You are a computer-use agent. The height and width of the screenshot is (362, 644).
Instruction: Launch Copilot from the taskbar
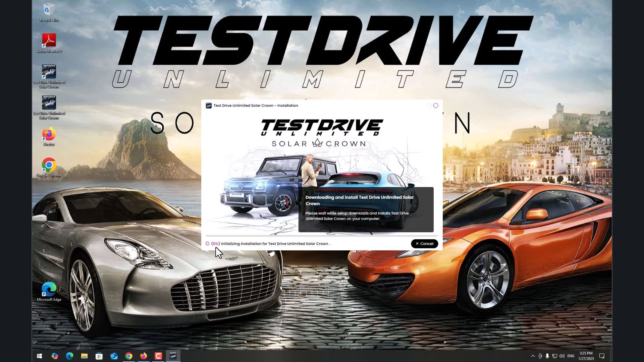click(x=55, y=356)
